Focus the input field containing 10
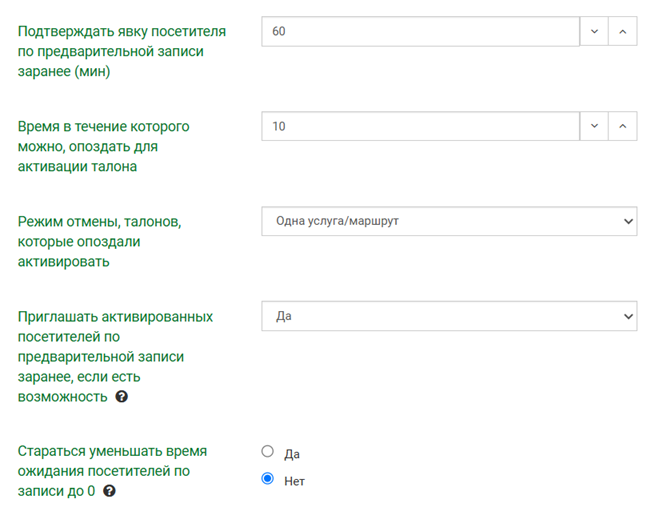 (x=420, y=126)
